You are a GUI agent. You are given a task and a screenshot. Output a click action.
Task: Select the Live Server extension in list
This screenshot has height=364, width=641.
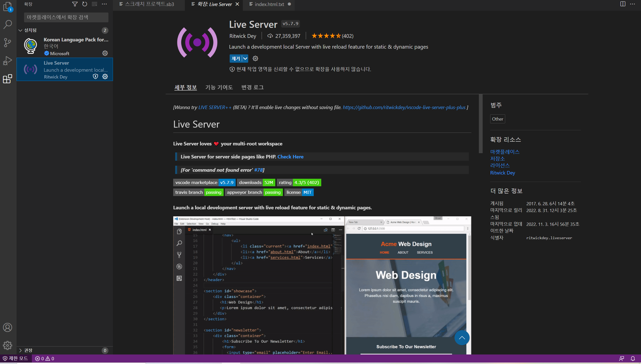point(65,69)
